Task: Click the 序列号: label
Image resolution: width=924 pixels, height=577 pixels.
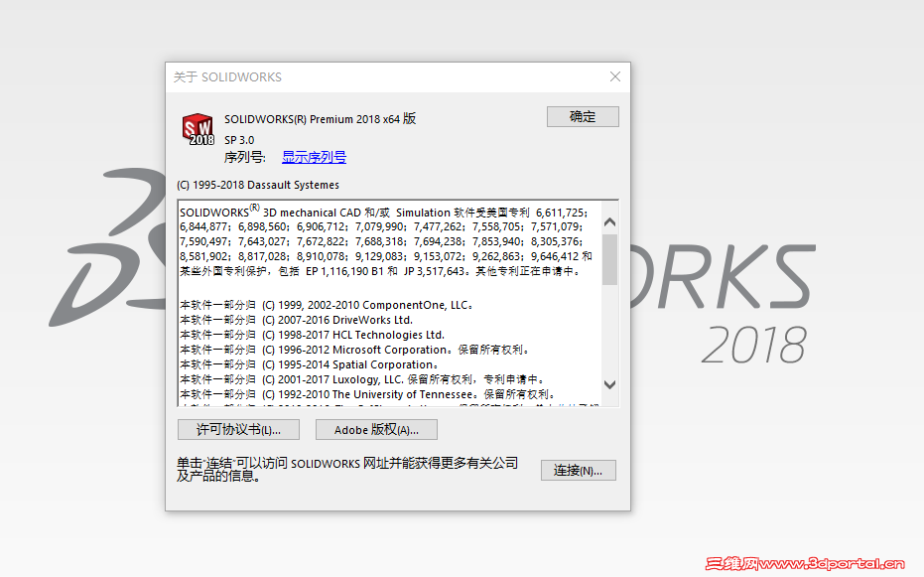Action: pyautogui.click(x=244, y=157)
